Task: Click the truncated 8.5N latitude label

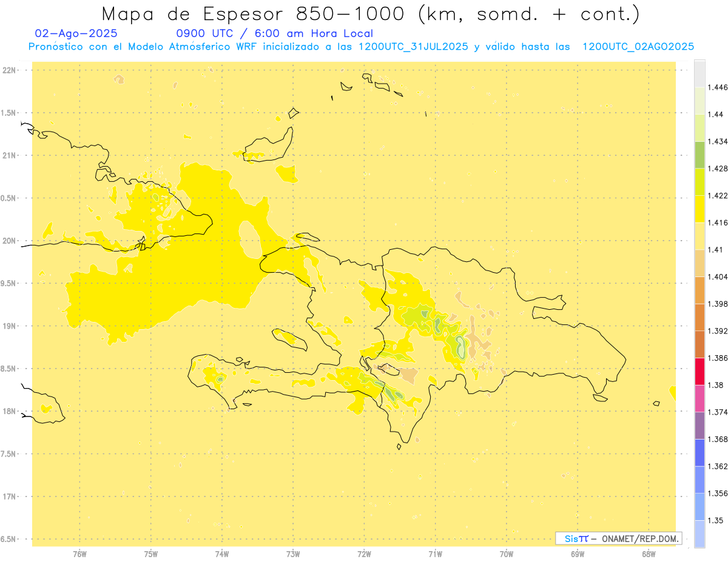Action: point(8,369)
